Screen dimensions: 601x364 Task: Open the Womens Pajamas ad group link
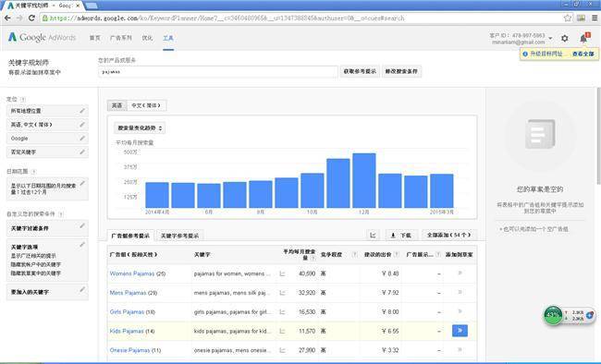[x=132, y=273]
